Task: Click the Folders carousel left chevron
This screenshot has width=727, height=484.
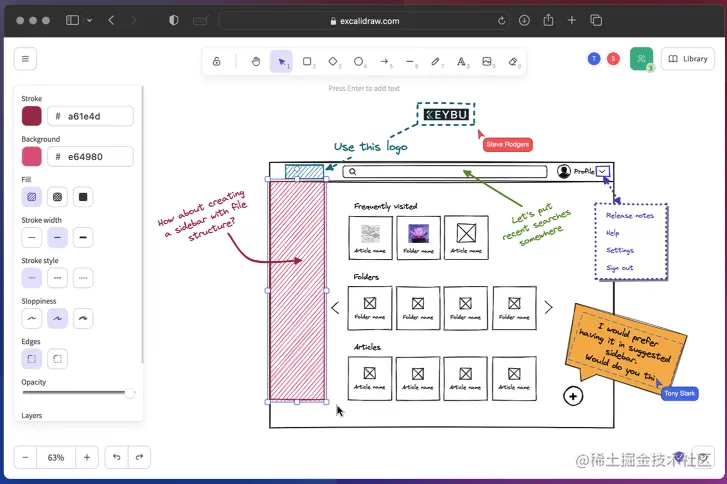Action: 335,307
